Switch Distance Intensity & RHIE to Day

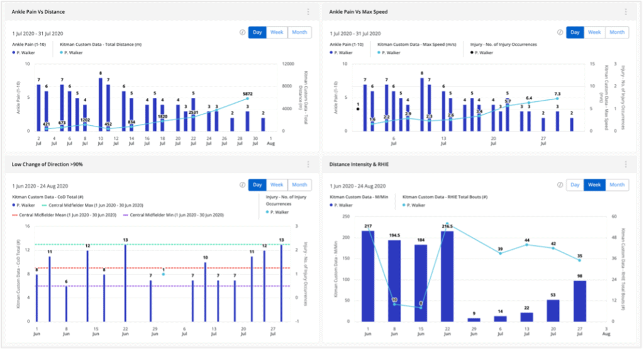[575, 185]
